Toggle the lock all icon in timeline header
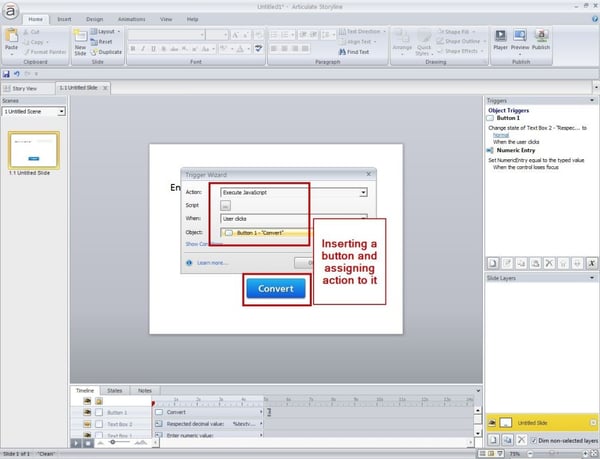Image resolution: width=600 pixels, height=459 pixels. tap(99, 401)
